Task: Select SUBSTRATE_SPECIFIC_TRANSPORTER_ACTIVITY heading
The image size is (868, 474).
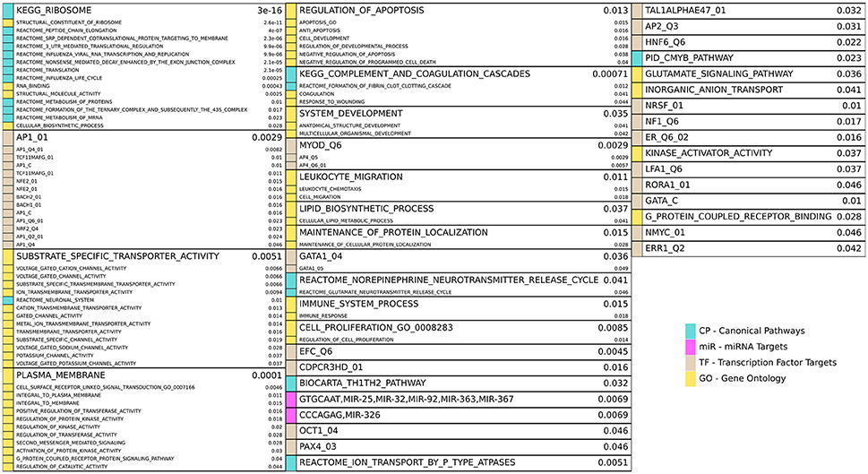Action: click(x=117, y=256)
